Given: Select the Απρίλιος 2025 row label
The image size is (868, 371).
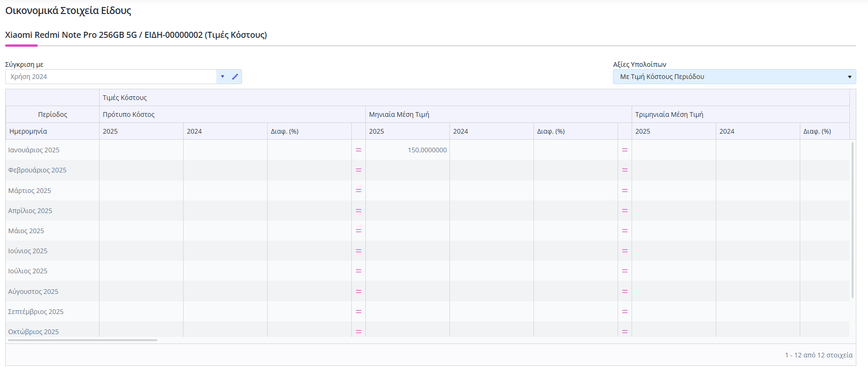Looking at the screenshot, I should point(30,211).
